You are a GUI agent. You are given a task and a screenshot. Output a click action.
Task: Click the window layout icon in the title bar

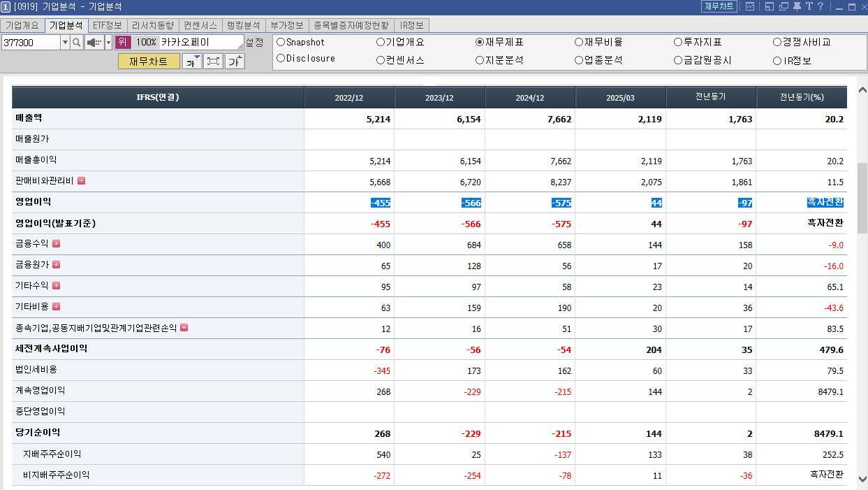[770, 6]
